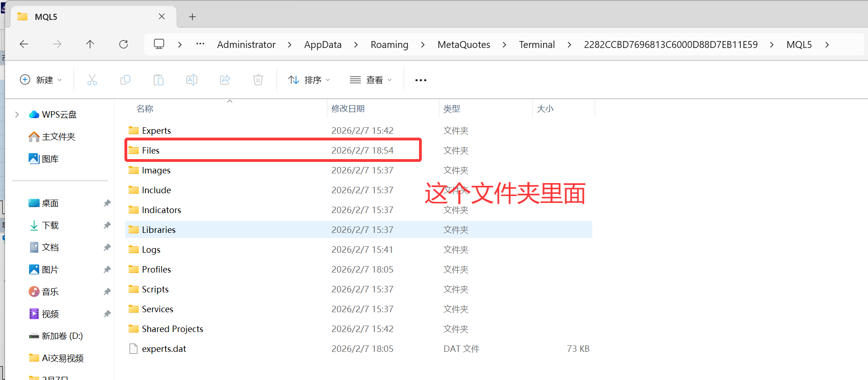Select the experts.dat file
Image resolution: width=868 pixels, height=380 pixels.
pos(359,349)
